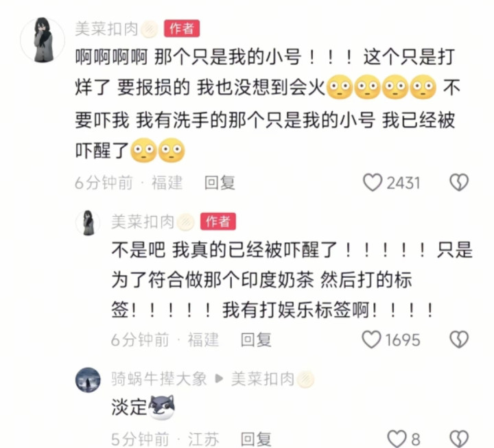The width and height of the screenshot is (494, 448).
Task: Dislike the 淡定 reply from 骑蜗牛撵大象
Action: coord(459,439)
